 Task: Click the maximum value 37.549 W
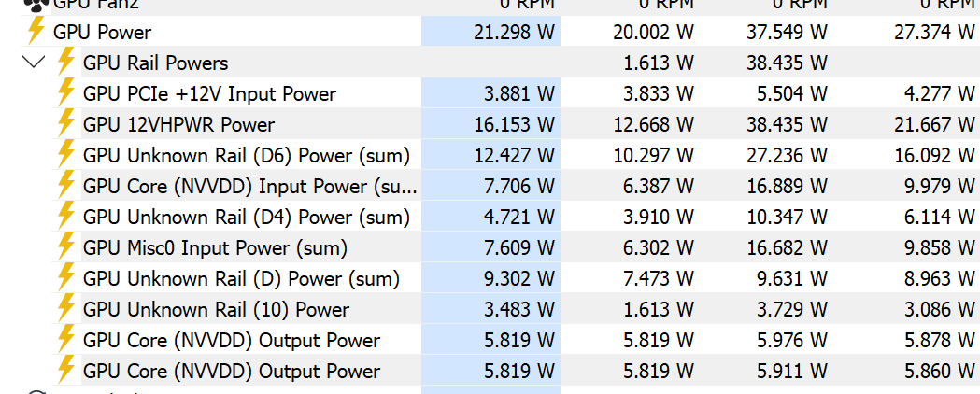(x=787, y=32)
